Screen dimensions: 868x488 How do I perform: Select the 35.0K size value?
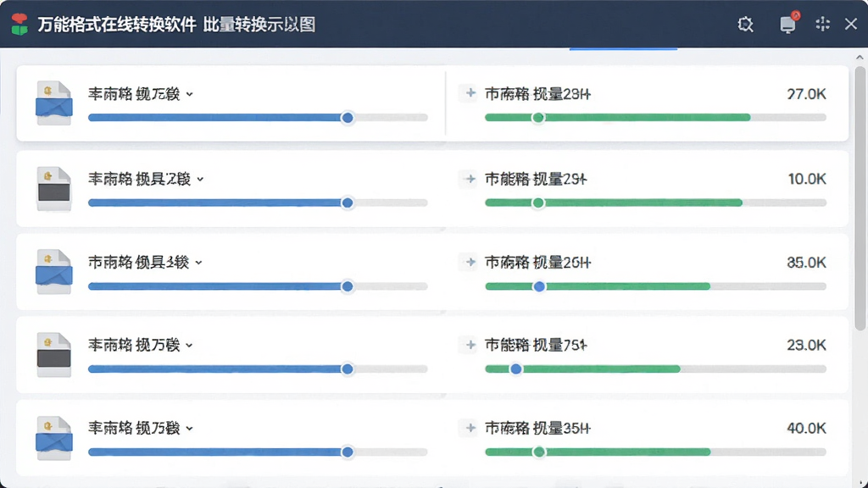coord(807,263)
